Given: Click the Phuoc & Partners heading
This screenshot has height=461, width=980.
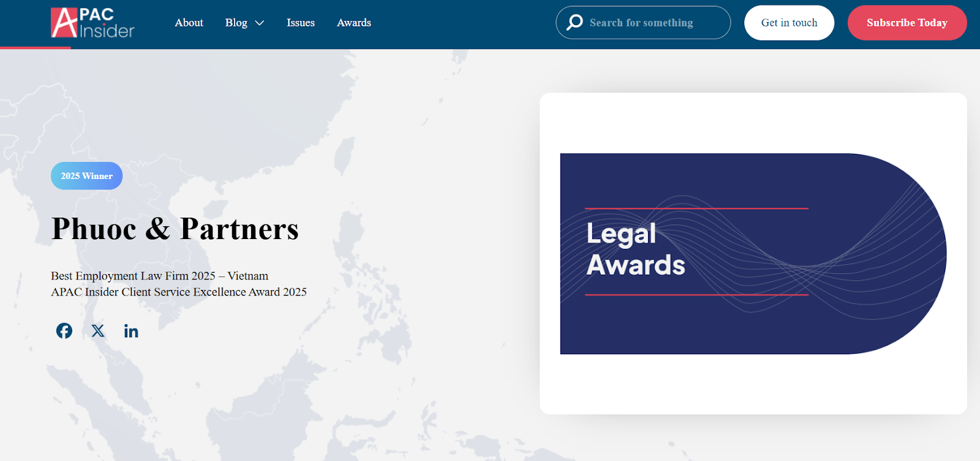Looking at the screenshot, I should [175, 229].
